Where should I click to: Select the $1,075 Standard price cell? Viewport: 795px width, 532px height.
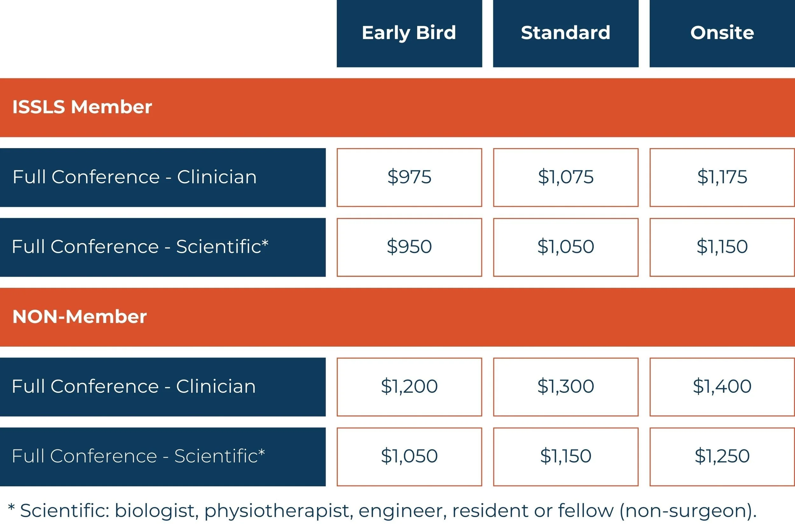coord(565,177)
